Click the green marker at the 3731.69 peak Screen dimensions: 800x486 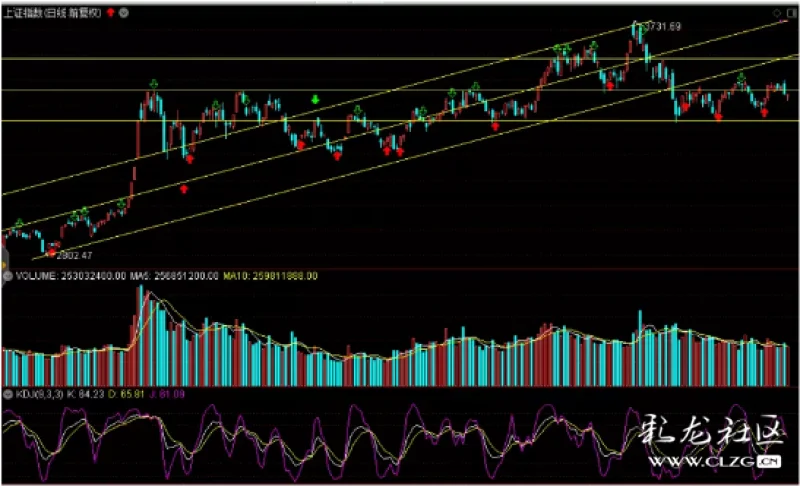point(636,23)
